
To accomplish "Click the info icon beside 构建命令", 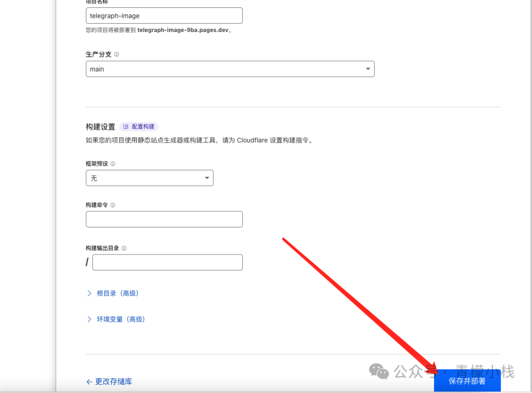I will coord(113,205).
